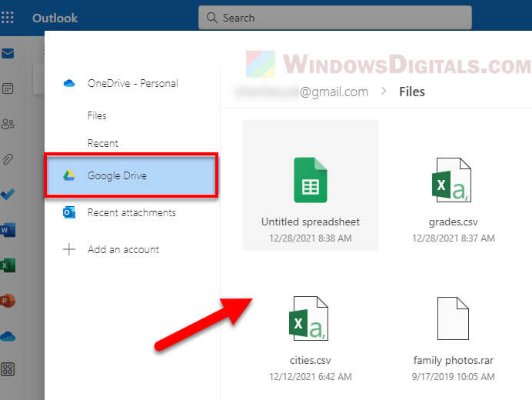532x400 pixels.
Task: Click the 12/12/2021 6:42 AM date
Action: coord(311,377)
